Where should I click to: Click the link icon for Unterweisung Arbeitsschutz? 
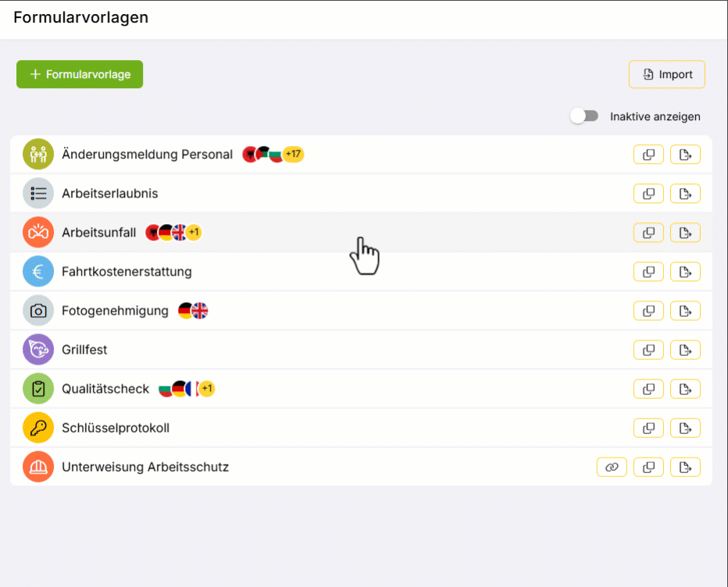point(612,467)
